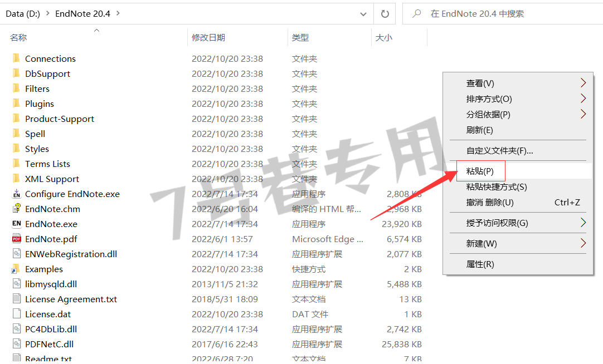Open the address bar history dropdown
The image size is (603, 364).
[x=363, y=14]
